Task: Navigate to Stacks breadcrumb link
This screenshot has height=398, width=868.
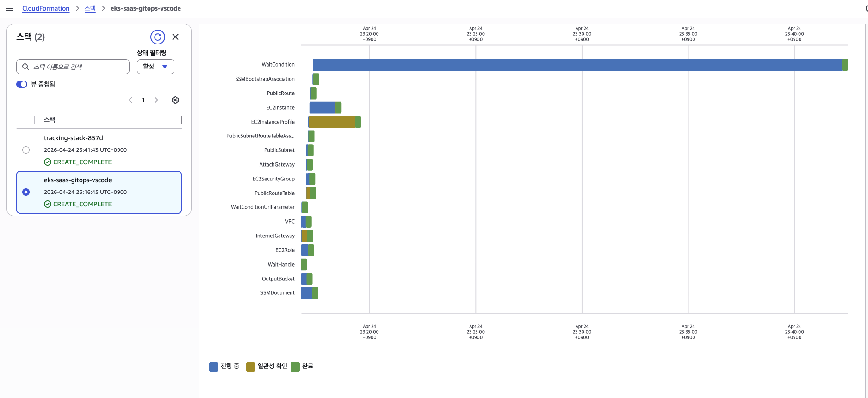Action: click(90, 8)
